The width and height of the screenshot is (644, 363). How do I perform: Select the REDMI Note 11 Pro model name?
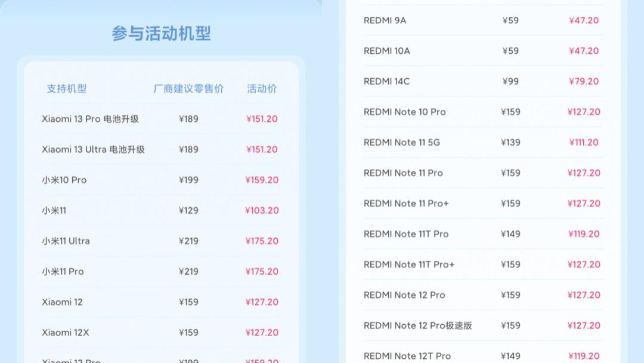pos(403,173)
